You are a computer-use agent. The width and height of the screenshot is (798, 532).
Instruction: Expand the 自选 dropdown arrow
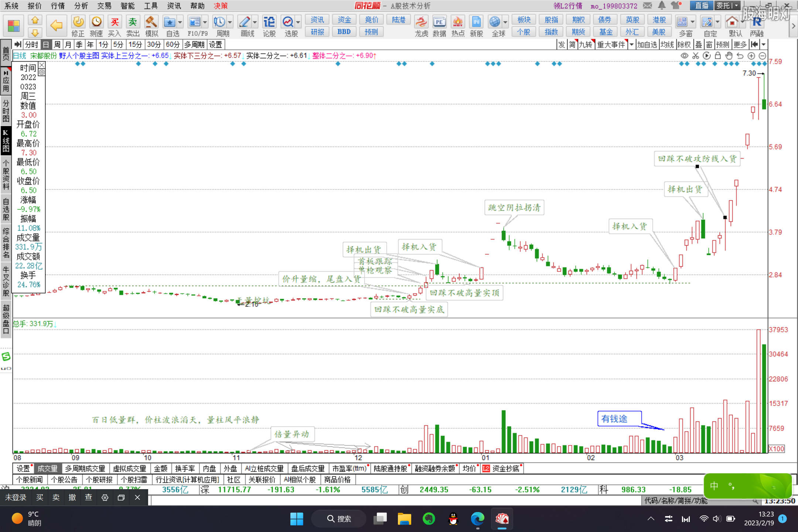click(180, 22)
